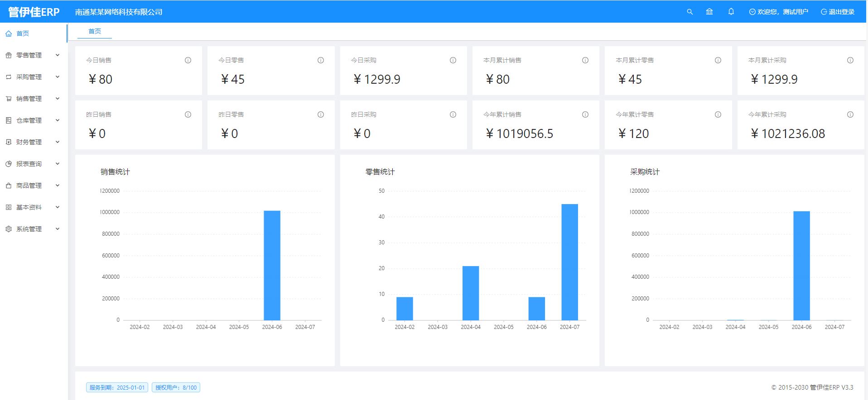This screenshot has width=868, height=400.
Task: Click info icon on 本月累计零售 card
Action: click(718, 60)
